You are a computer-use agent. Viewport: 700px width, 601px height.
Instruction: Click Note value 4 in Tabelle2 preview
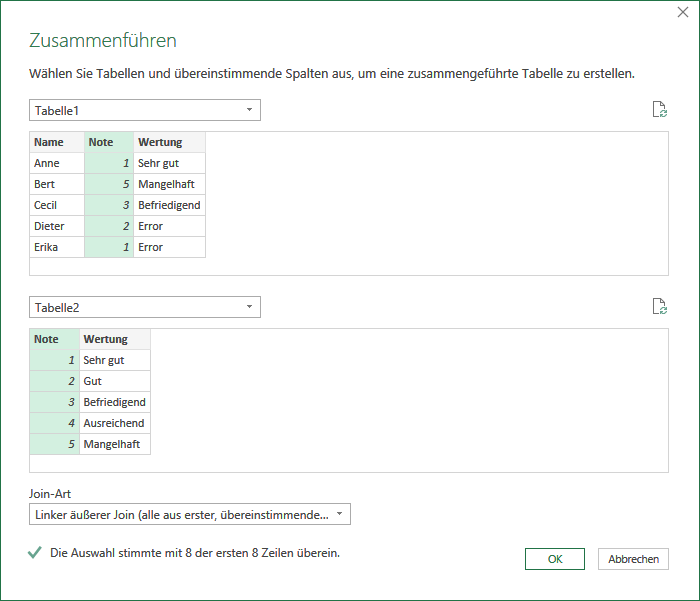pos(54,423)
